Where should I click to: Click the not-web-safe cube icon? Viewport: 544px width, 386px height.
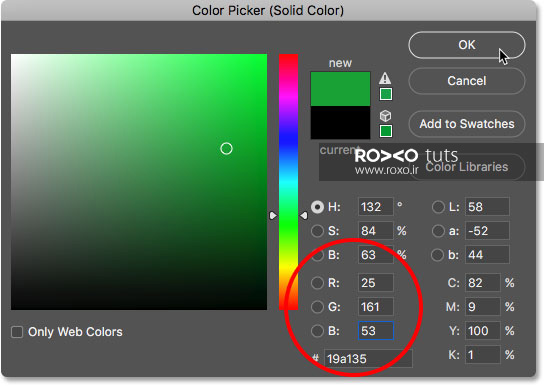pos(385,115)
